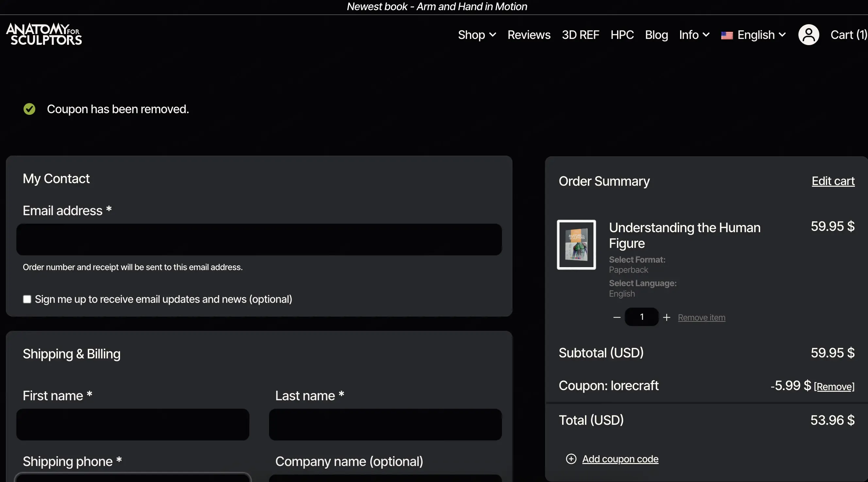
Task: Increase quantity with the plus button
Action: pos(666,317)
